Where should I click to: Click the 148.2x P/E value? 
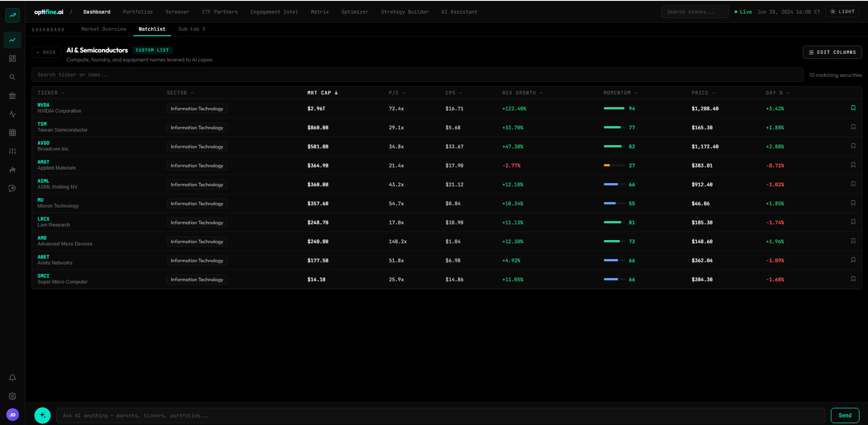pyautogui.click(x=398, y=241)
